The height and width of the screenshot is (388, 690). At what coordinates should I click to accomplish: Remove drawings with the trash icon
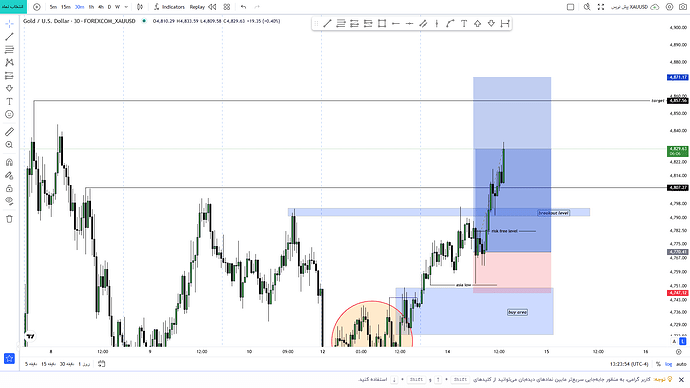(x=9, y=219)
